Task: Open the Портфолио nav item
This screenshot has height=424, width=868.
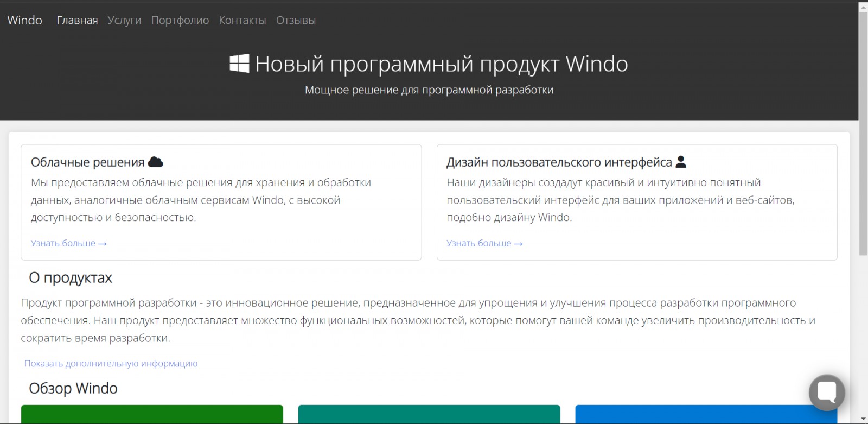Action: pos(180,20)
